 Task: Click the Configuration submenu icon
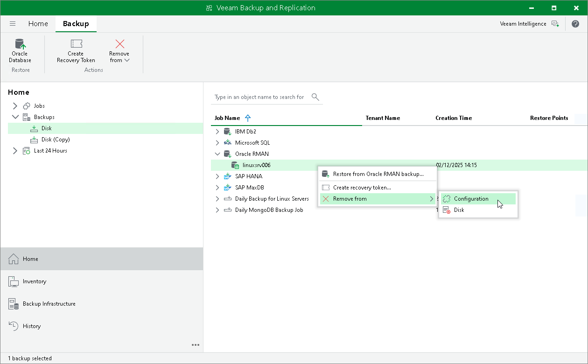pyautogui.click(x=447, y=199)
